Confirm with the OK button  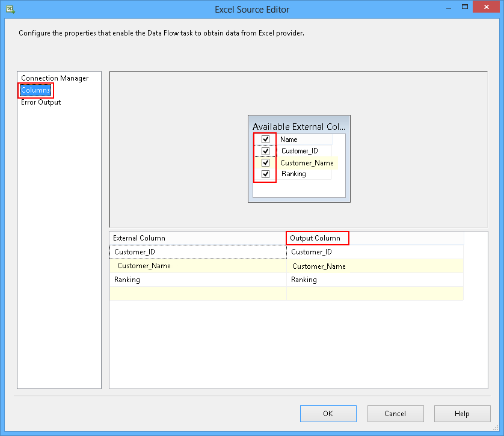point(328,414)
